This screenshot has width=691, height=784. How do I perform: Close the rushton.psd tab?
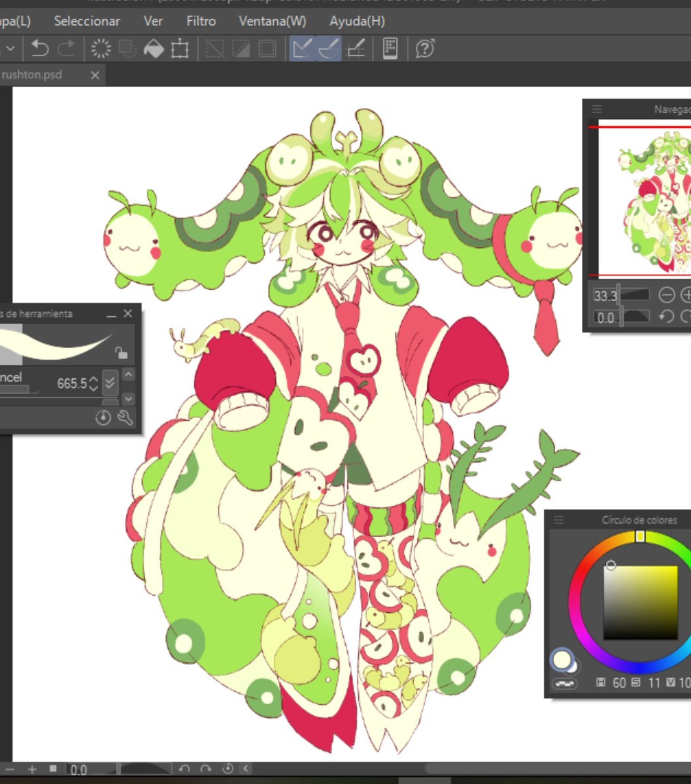(95, 76)
